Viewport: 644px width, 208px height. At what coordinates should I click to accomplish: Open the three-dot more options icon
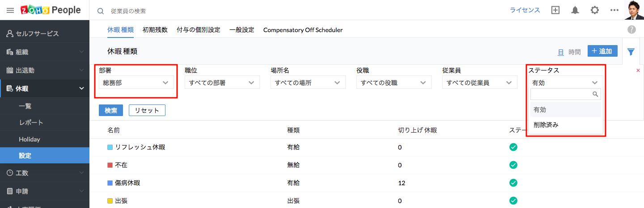click(614, 10)
